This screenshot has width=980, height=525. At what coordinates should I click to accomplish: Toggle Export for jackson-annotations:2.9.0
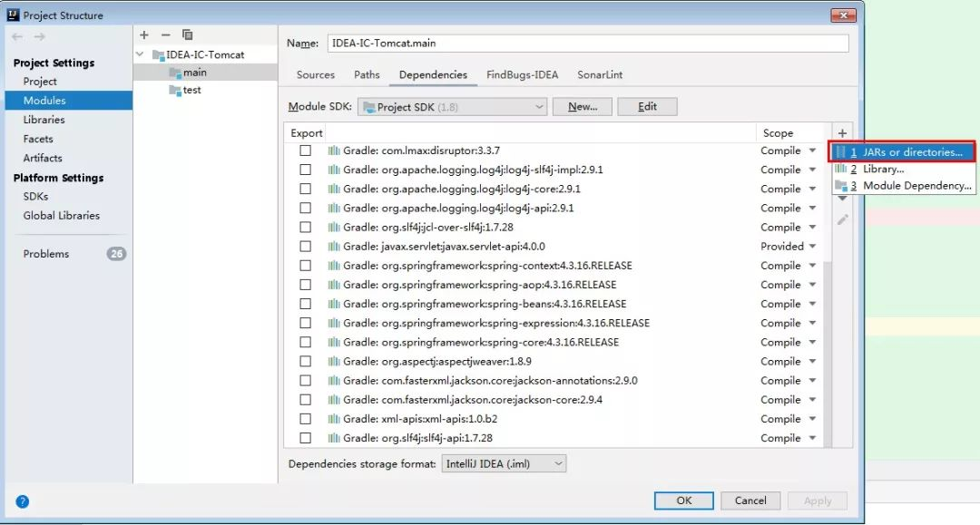[305, 380]
